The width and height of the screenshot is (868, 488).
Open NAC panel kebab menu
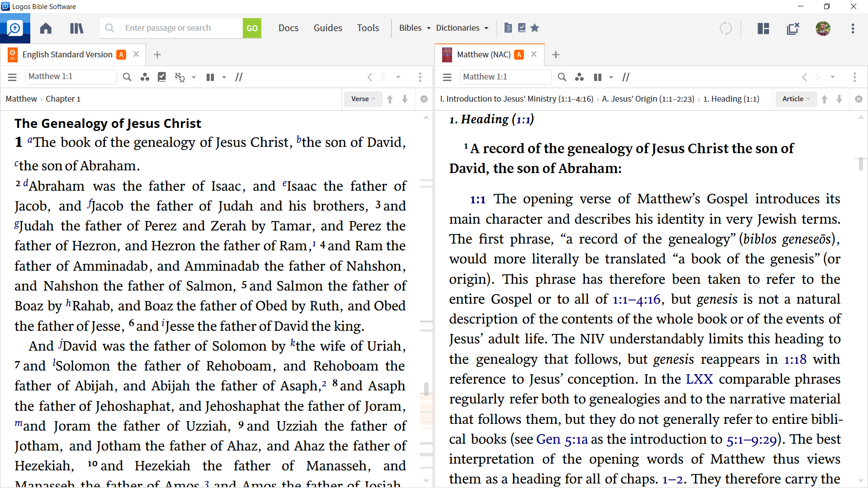click(x=855, y=77)
